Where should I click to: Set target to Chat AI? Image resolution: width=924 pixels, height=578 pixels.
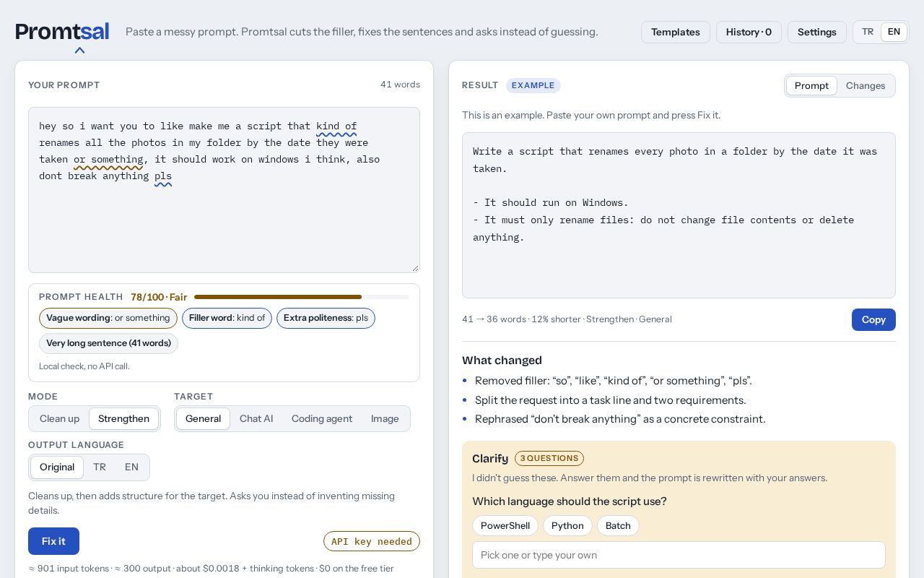click(x=256, y=418)
